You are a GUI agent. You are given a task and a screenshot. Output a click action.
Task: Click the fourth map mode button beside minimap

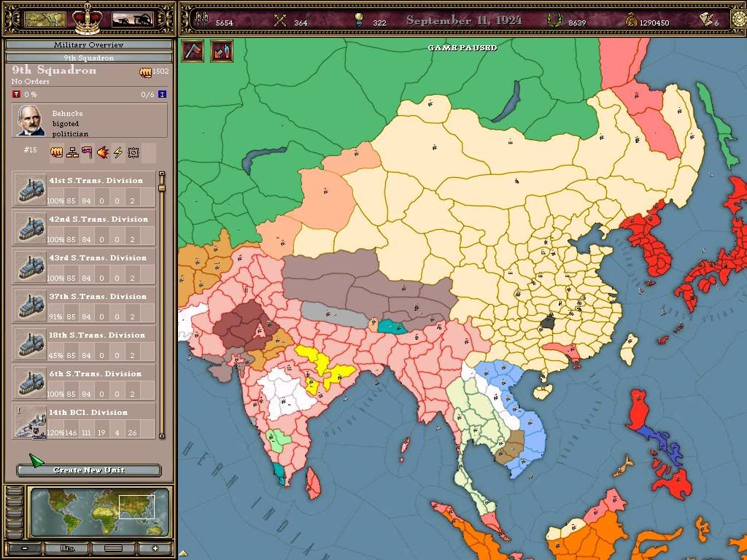(x=15, y=522)
